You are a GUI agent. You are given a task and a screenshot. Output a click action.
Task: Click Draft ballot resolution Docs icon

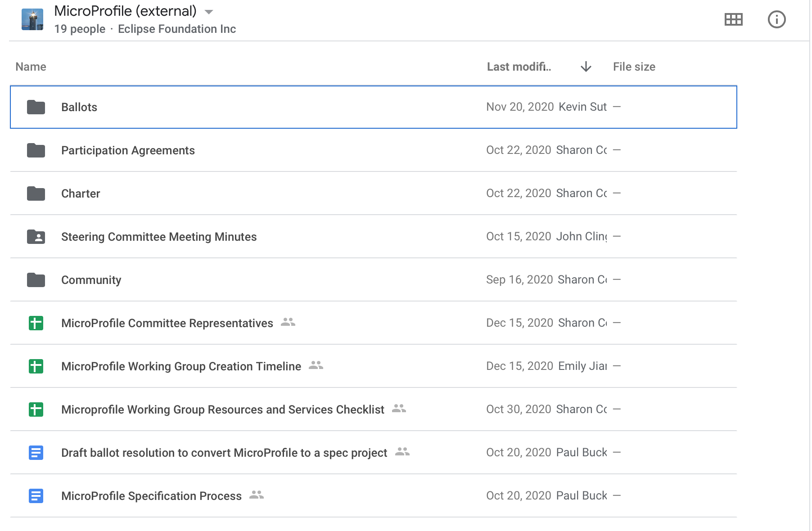point(36,453)
